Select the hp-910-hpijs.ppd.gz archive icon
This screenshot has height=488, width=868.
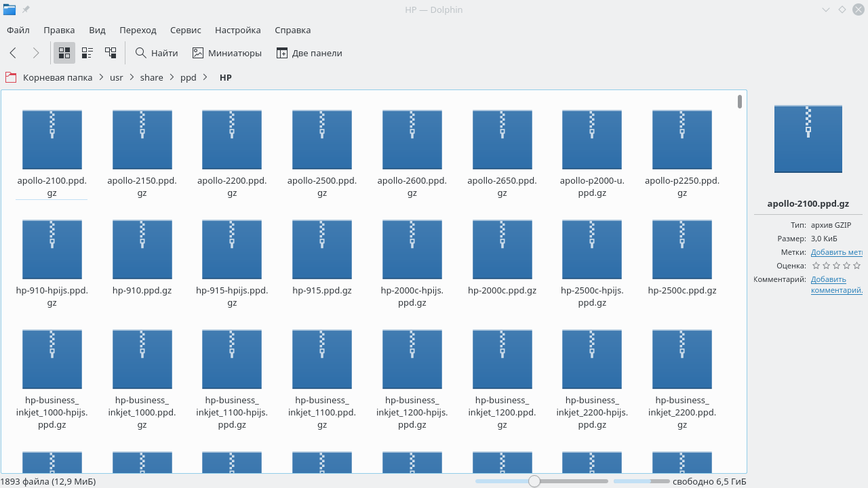click(52, 249)
